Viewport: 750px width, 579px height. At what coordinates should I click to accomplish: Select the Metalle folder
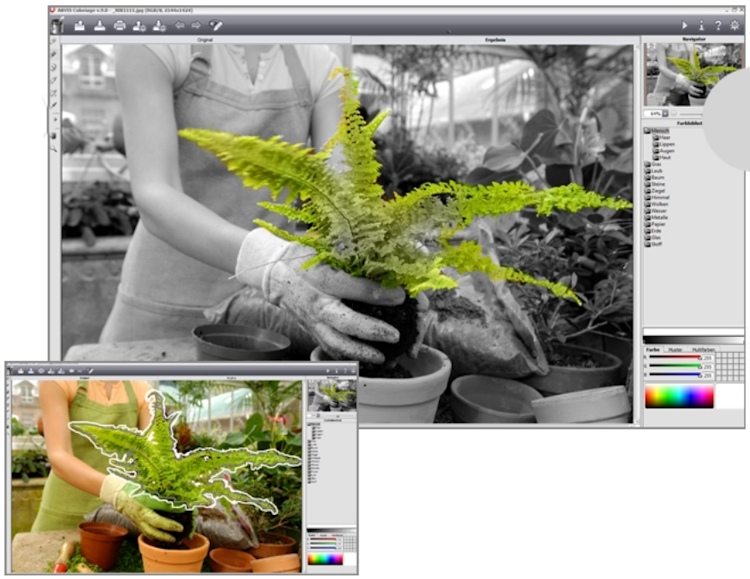656,217
